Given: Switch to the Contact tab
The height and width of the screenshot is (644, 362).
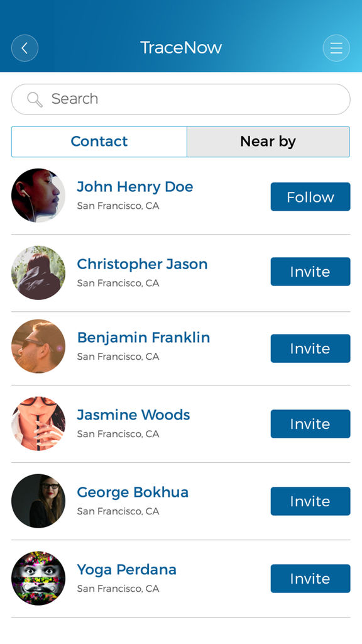Looking at the screenshot, I should (99, 142).
